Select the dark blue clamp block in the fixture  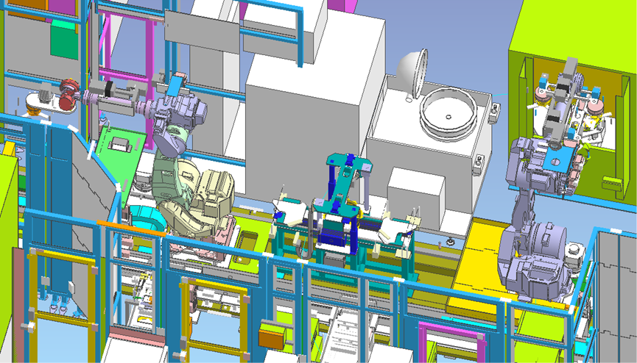click(332, 238)
